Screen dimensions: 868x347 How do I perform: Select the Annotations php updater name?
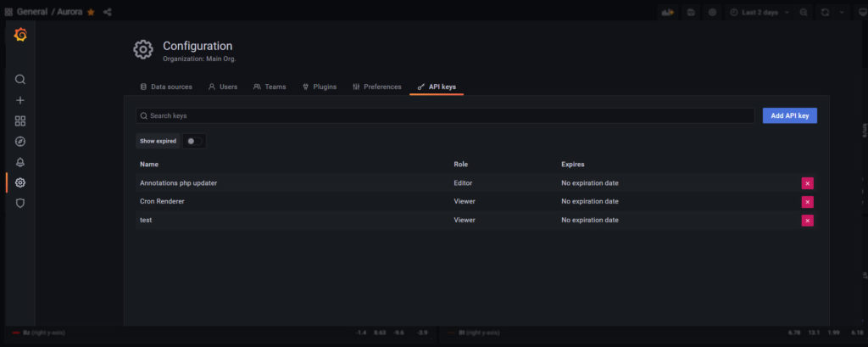pos(178,183)
